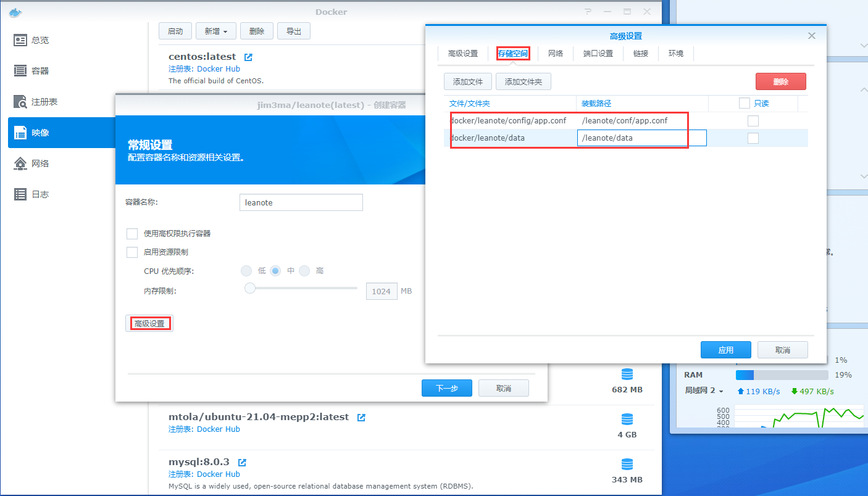This screenshot has width=868, height=496.
Task: Expand the 局域网 2 dropdown arrow
Action: 720,391
